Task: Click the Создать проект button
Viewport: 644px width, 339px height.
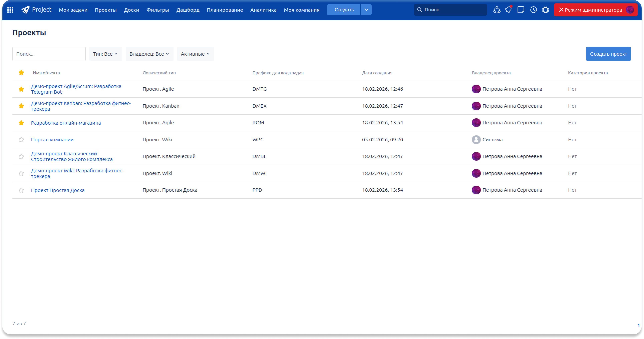Action: click(x=608, y=54)
